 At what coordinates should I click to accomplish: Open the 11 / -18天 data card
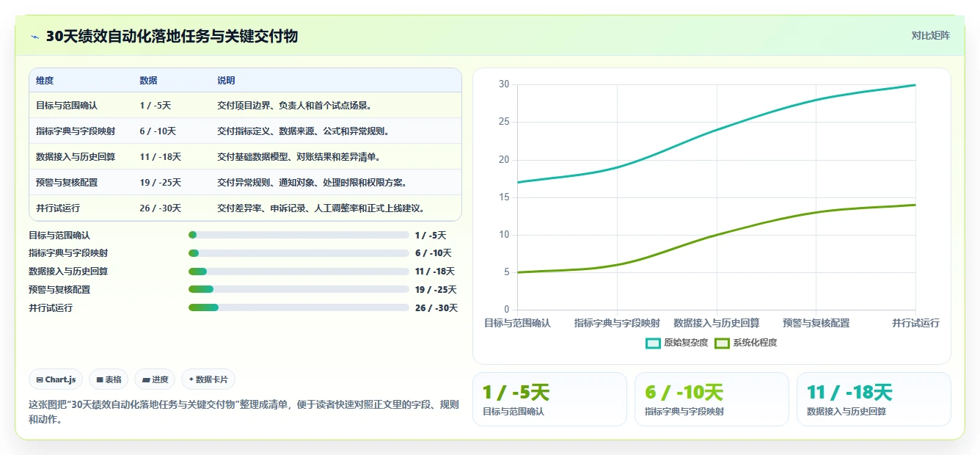pyautogui.click(x=874, y=399)
